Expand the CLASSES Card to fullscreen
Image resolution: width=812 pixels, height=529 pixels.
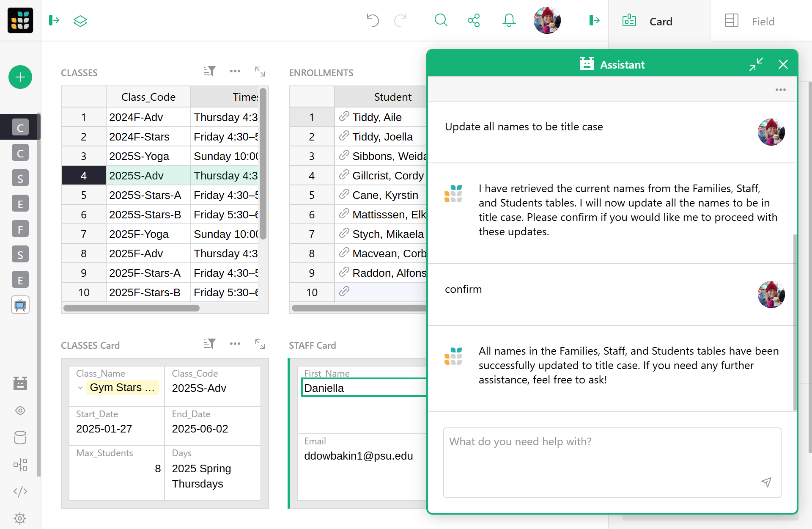pyautogui.click(x=260, y=344)
